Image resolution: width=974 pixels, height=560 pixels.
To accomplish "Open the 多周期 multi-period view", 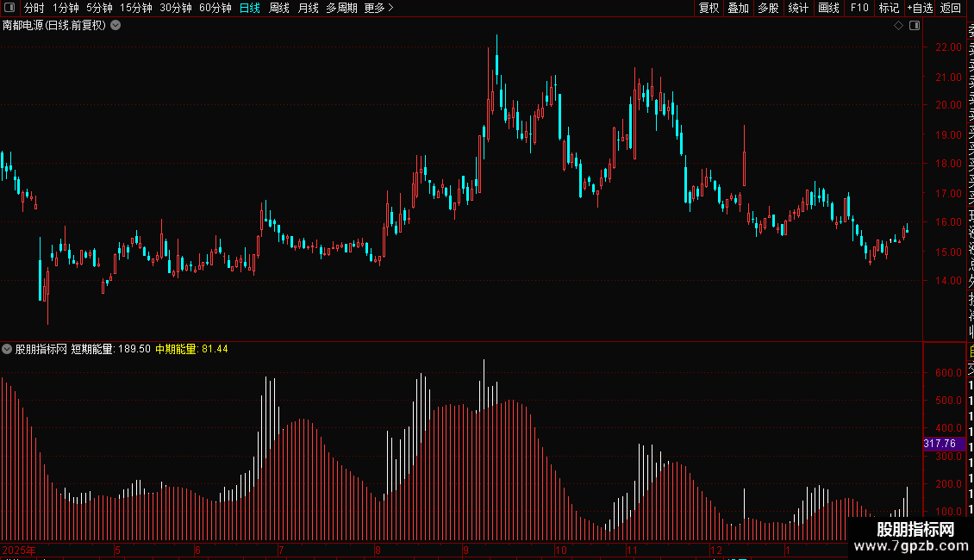I will [x=341, y=8].
